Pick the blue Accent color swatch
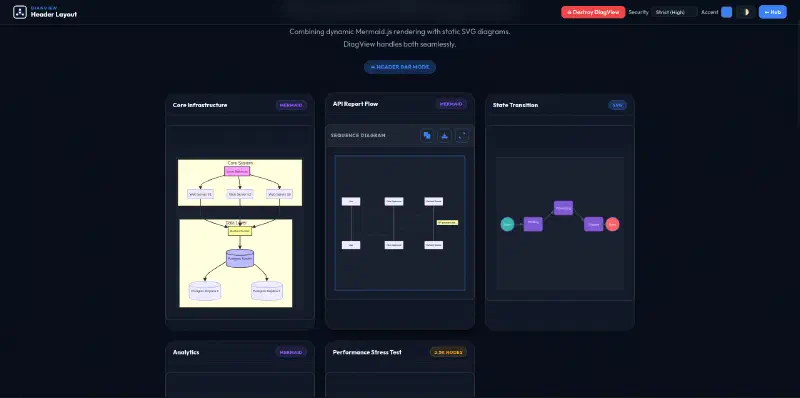This screenshot has width=800, height=398. coord(726,12)
